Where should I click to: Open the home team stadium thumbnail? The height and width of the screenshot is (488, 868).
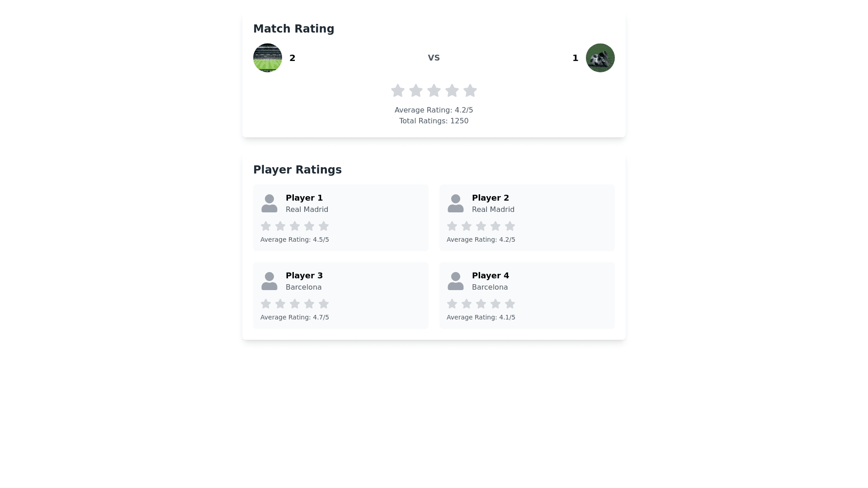pyautogui.click(x=268, y=58)
